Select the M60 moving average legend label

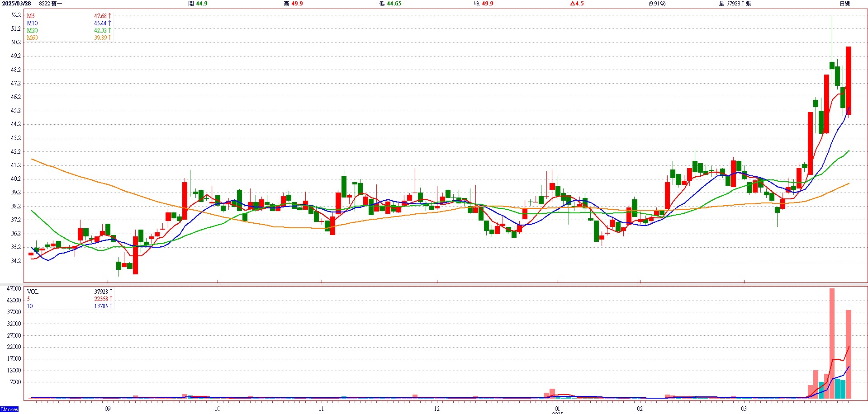click(32, 38)
